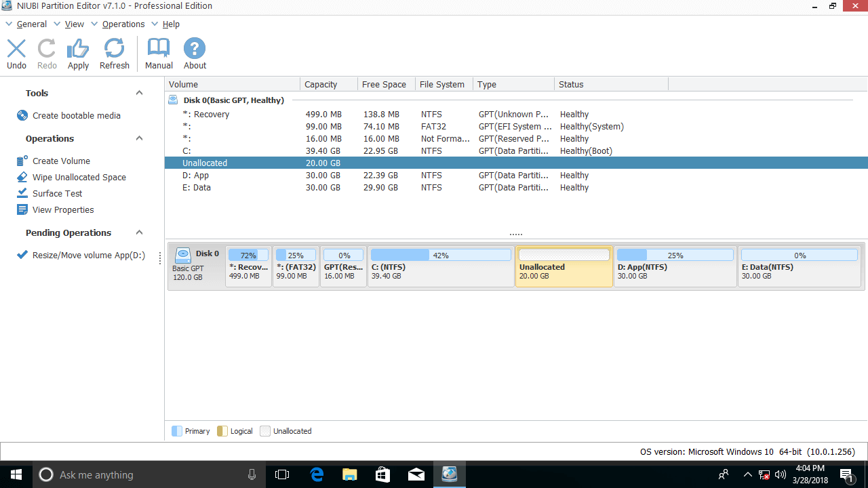Open Microsoft Edge from the taskbar

[x=317, y=474]
